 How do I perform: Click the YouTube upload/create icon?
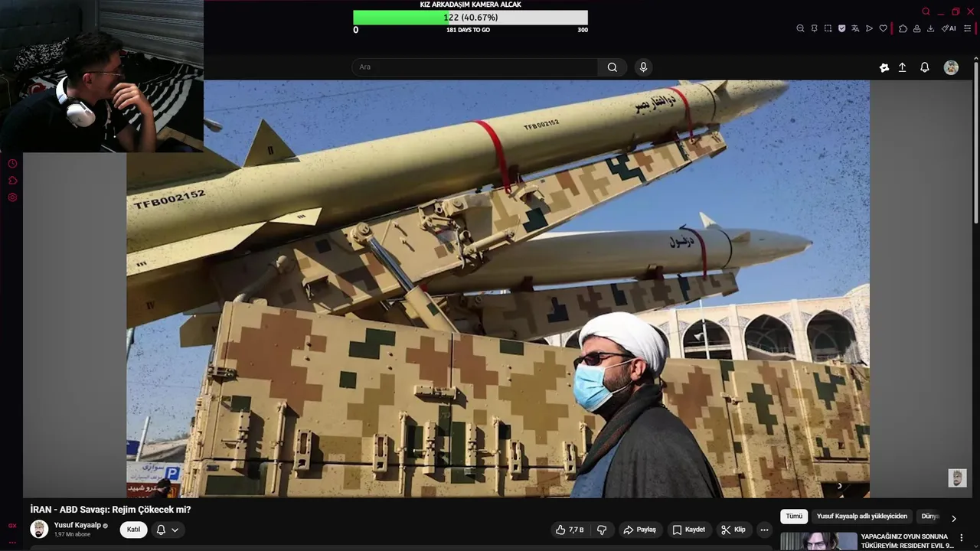903,67
